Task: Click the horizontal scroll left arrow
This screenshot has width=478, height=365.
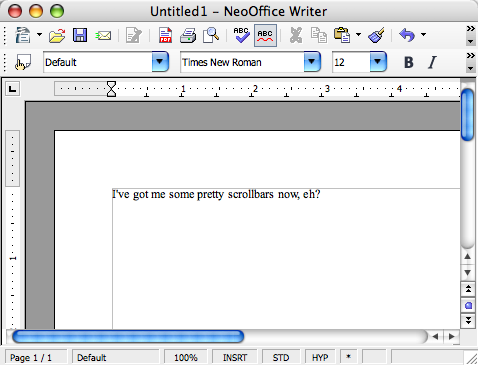Action: click(435, 336)
